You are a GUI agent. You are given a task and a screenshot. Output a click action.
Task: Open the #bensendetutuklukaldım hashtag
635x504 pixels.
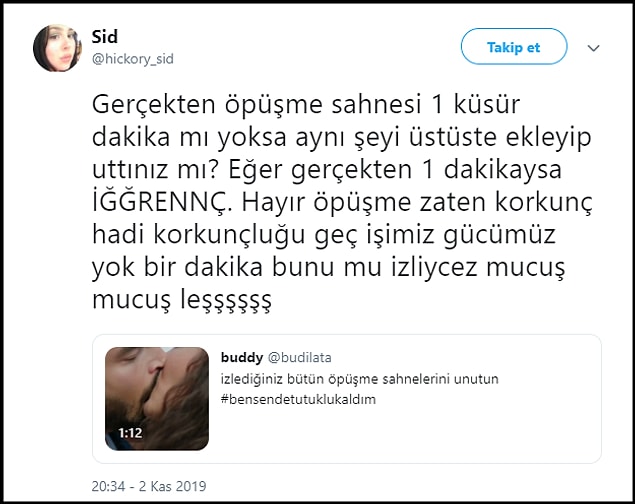click(298, 399)
